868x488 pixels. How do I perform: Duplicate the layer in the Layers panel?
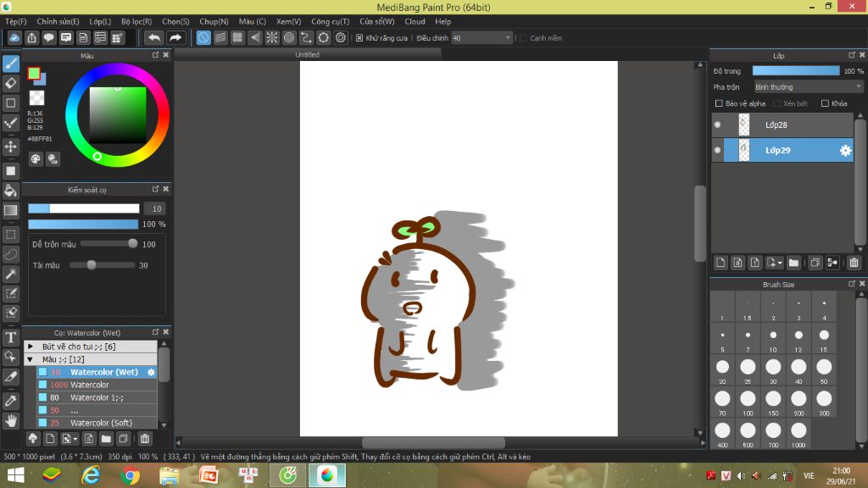point(815,263)
